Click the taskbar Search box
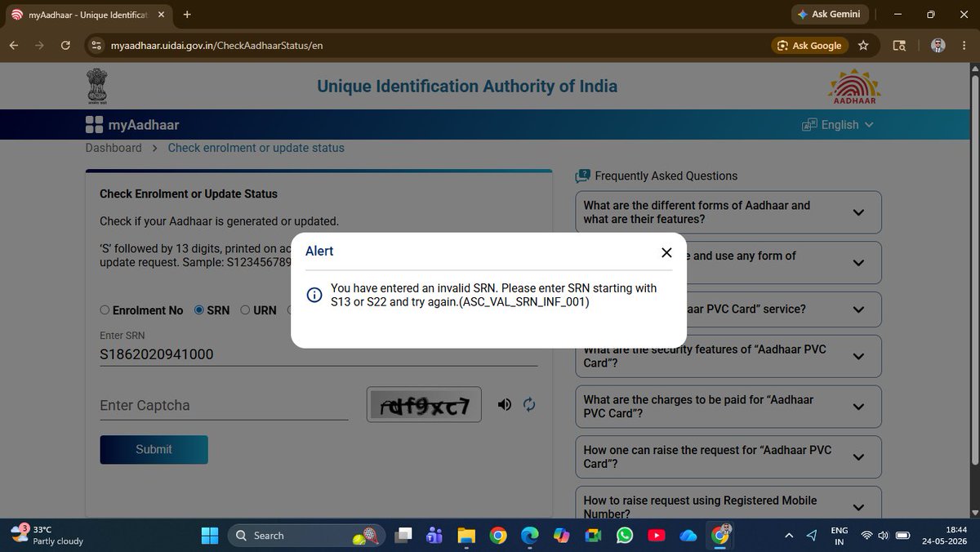The image size is (980, 552). 306,536
